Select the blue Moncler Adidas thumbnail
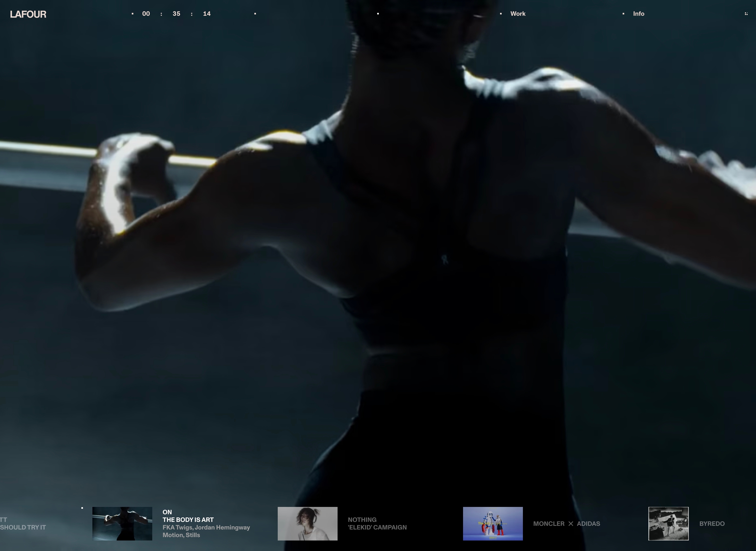The height and width of the screenshot is (551, 756). (x=493, y=523)
